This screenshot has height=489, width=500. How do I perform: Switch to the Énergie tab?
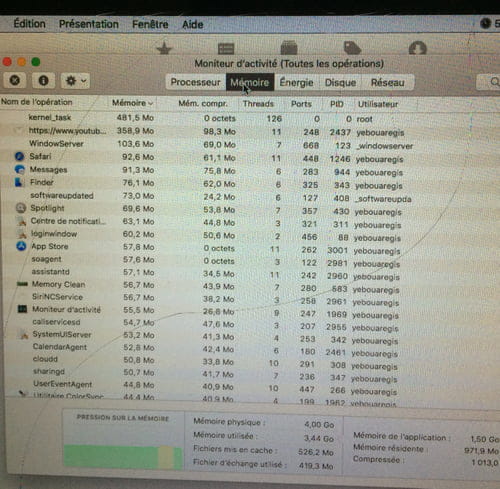pos(296,82)
